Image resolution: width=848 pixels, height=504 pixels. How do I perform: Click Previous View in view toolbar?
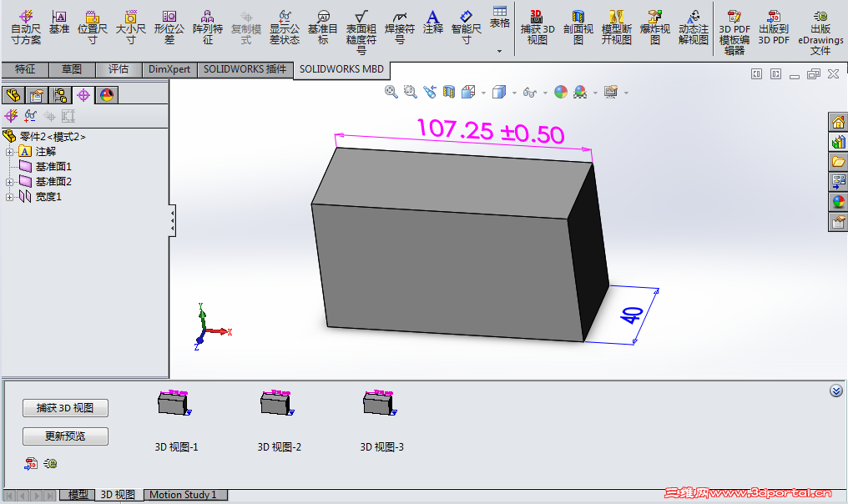429,92
